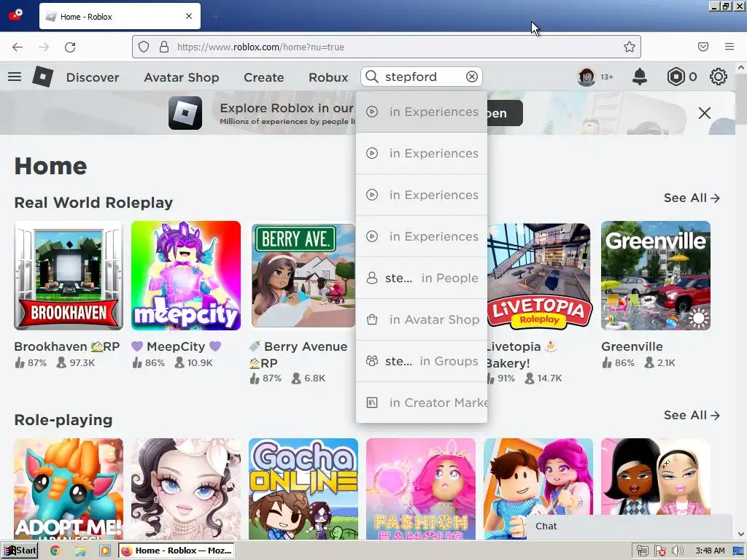Open the Firefox application menu
This screenshot has width=747, height=560.
coord(729,47)
